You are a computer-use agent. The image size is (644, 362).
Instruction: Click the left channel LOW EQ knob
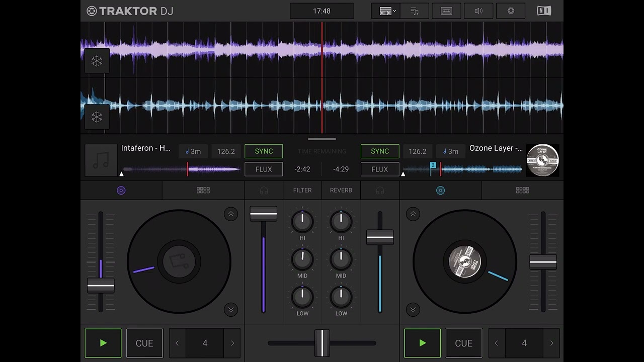302,297
